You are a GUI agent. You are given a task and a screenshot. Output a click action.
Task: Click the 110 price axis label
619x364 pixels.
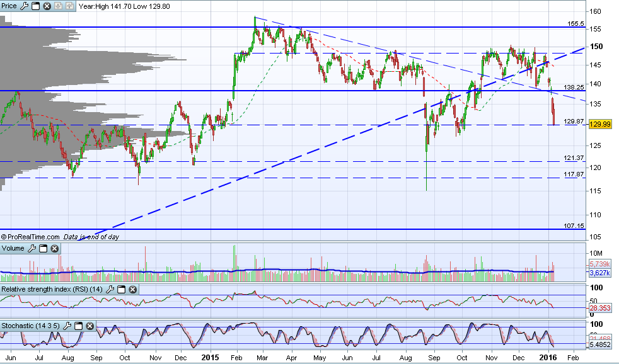coord(595,215)
